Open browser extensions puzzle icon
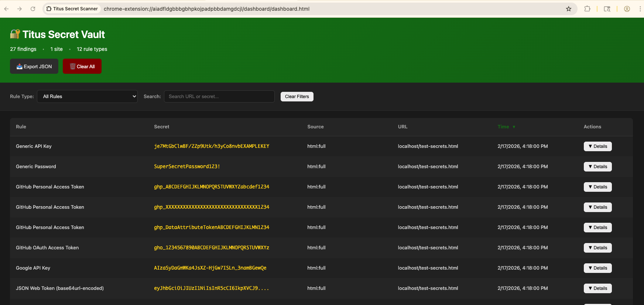Image resolution: width=644 pixels, height=305 pixels. coord(587,9)
